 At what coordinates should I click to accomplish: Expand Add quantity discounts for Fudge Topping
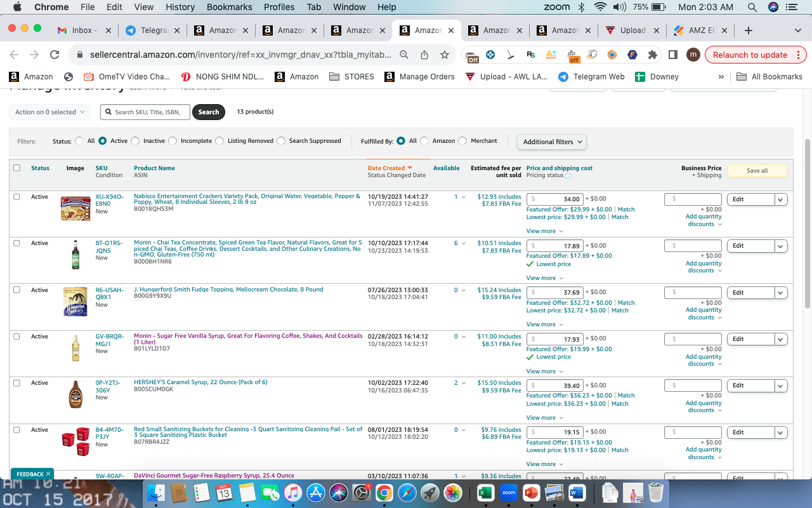click(704, 314)
